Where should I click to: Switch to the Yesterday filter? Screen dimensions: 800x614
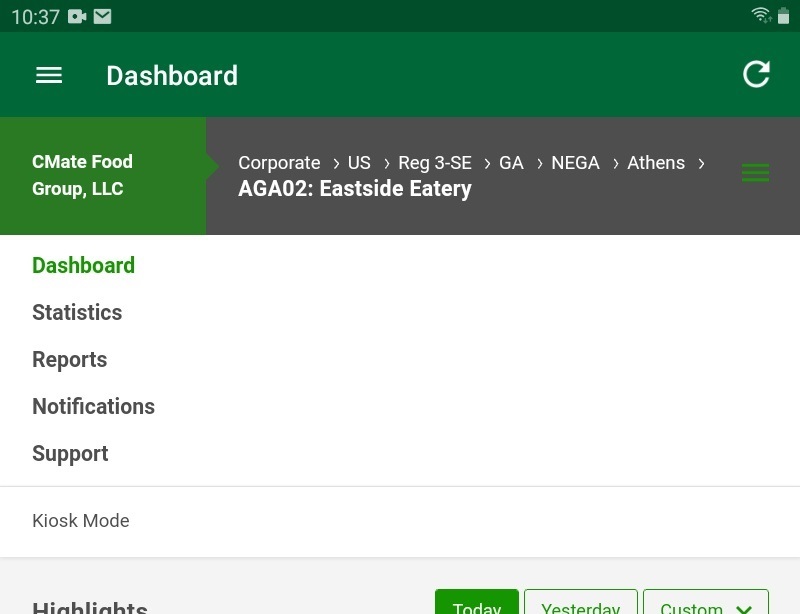coord(580,606)
